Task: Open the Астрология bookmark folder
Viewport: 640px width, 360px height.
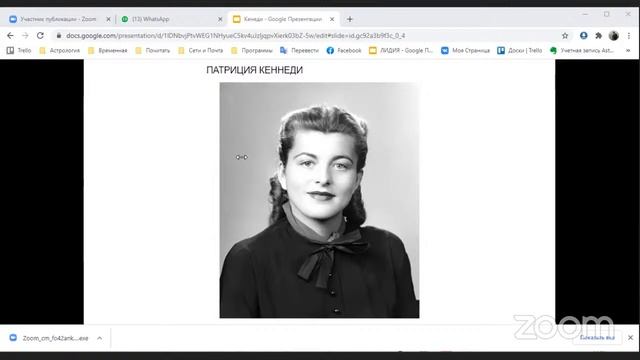Action: pos(60,51)
